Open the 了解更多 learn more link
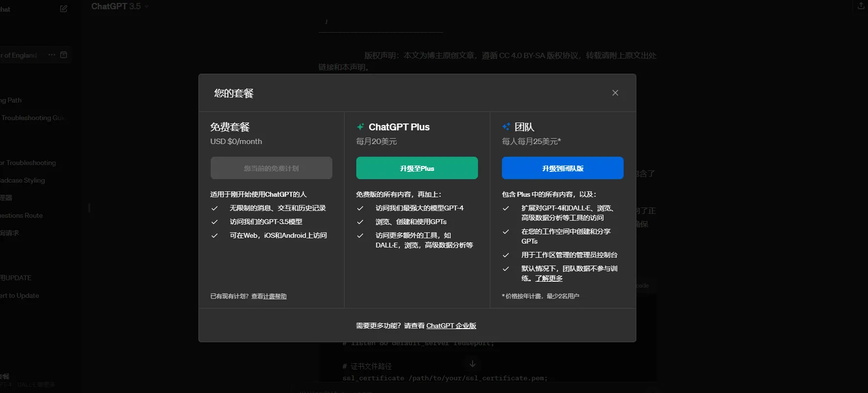The height and width of the screenshot is (393, 868). coord(549,278)
